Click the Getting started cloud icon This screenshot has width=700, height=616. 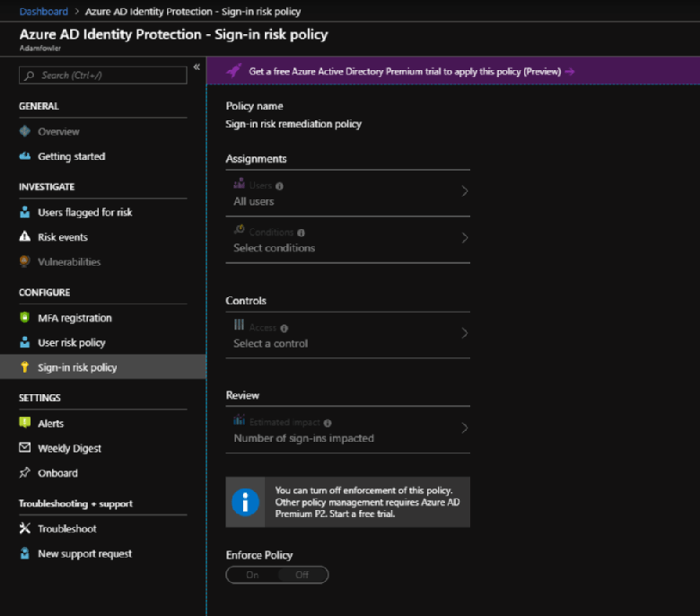25,156
